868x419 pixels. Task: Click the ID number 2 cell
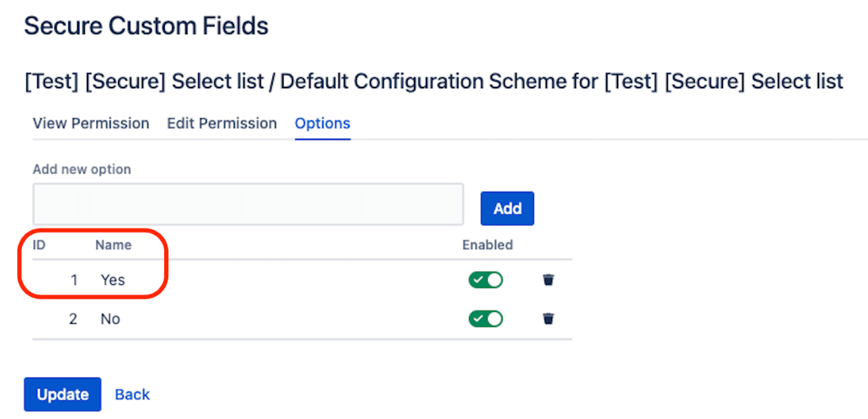point(73,319)
